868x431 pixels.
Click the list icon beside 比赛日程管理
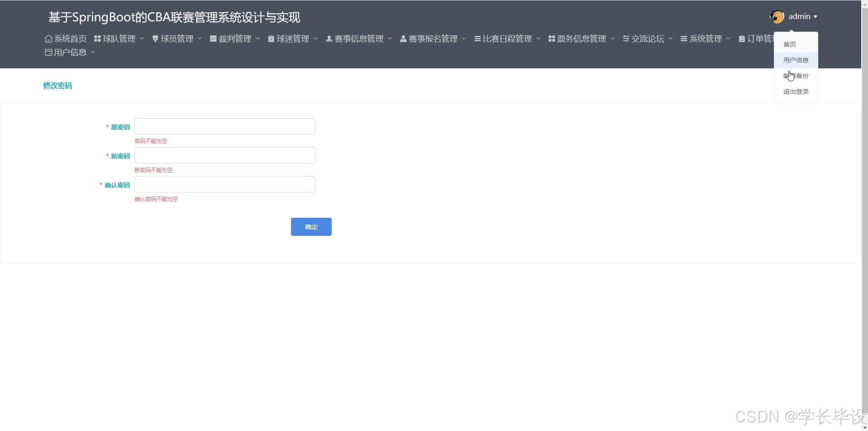(x=477, y=39)
